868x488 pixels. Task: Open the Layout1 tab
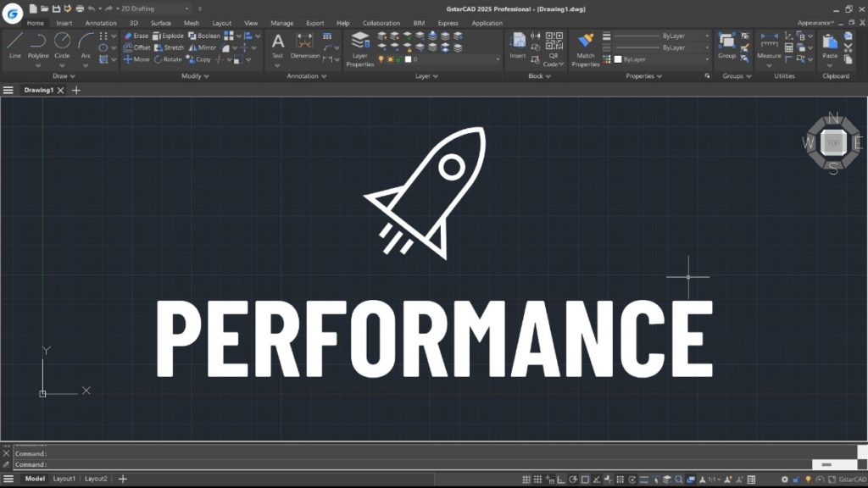(x=64, y=479)
